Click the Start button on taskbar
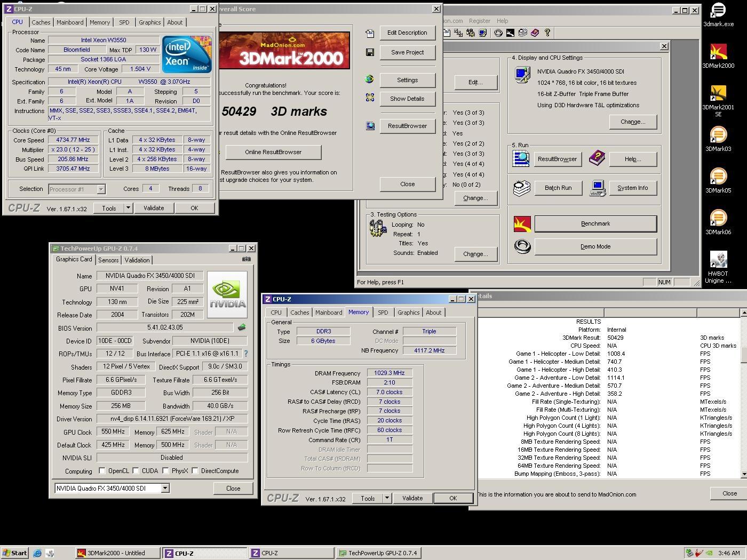The height and width of the screenshot is (560, 747). [x=14, y=553]
